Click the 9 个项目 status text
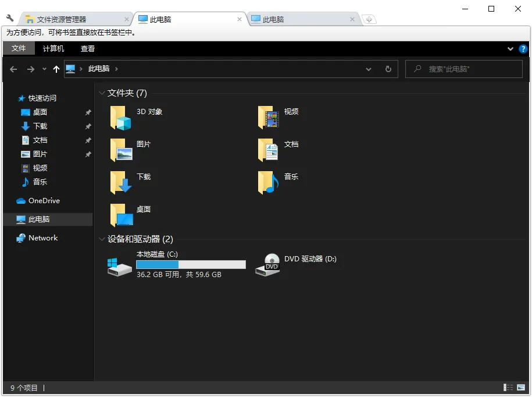532x397 pixels. point(24,388)
